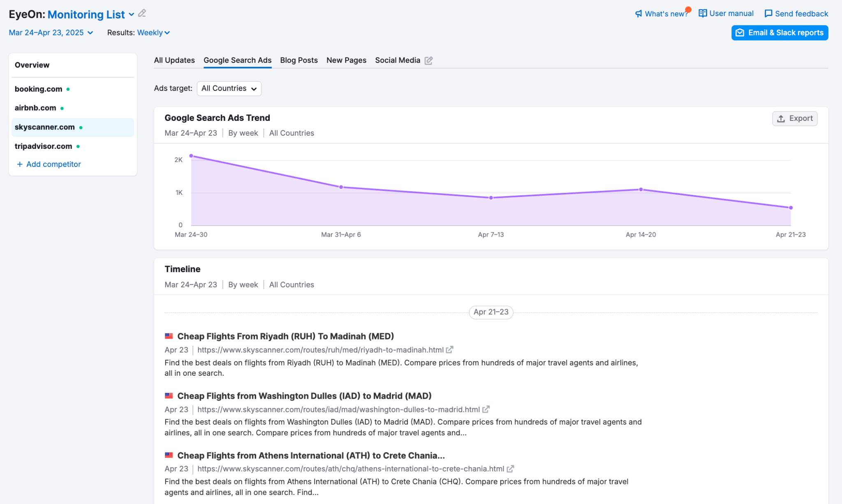Image resolution: width=842 pixels, height=504 pixels.
Task: Open external link icon for Washington Dulles URL
Action: [x=486, y=409]
